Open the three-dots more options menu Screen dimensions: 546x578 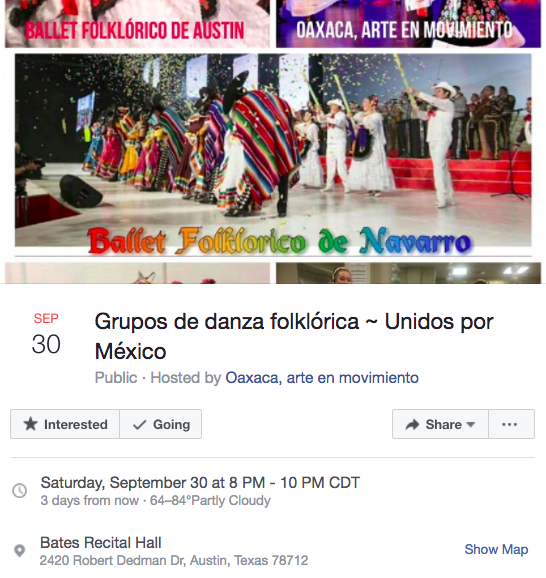point(511,424)
